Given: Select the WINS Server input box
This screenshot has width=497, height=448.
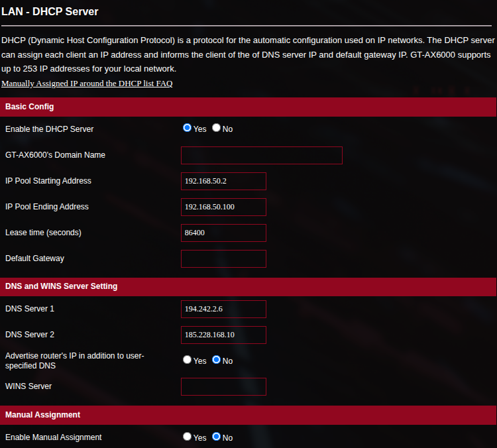Looking at the screenshot, I should tap(223, 386).
